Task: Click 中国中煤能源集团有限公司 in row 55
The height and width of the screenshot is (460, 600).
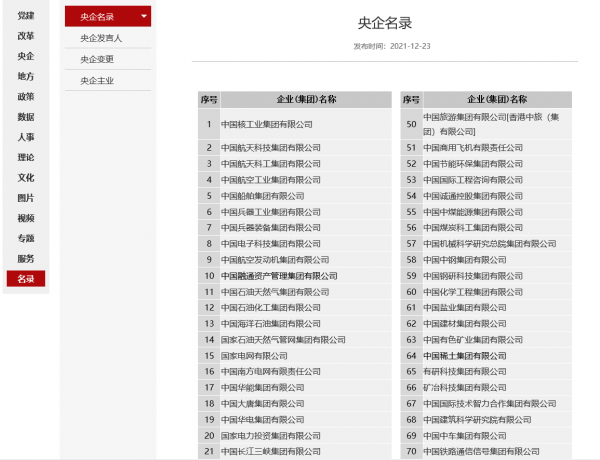Action: click(x=473, y=212)
